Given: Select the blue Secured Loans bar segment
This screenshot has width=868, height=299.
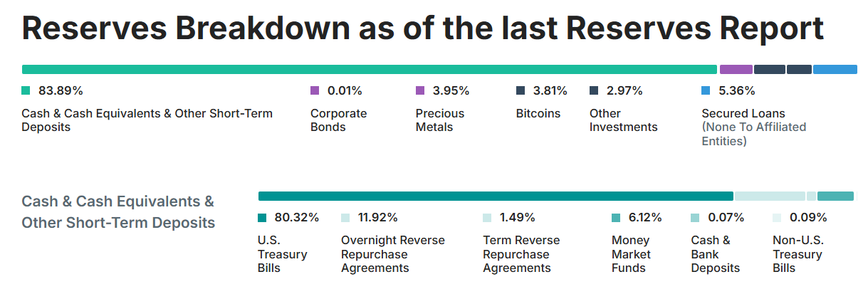Looking at the screenshot, I should tap(835, 69).
